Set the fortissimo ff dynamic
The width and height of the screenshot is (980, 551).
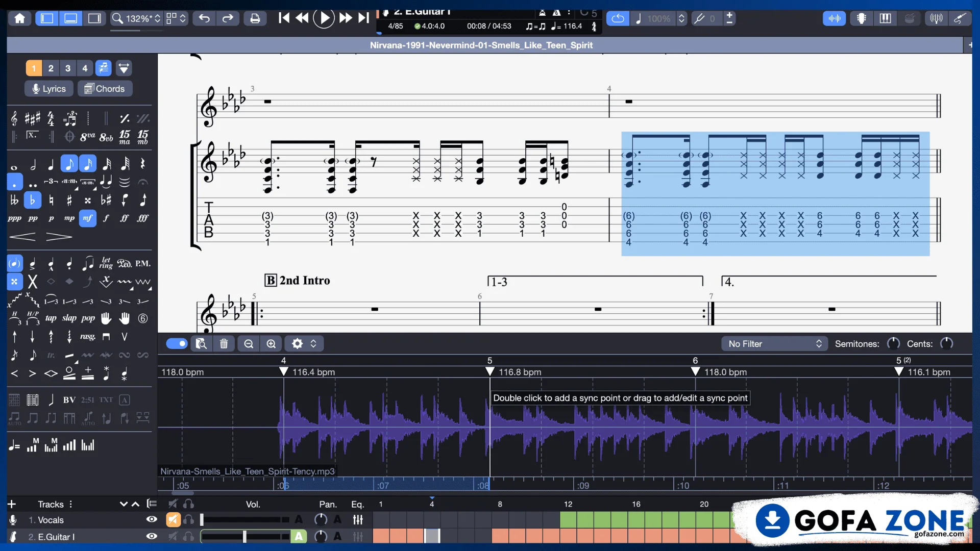(124, 218)
